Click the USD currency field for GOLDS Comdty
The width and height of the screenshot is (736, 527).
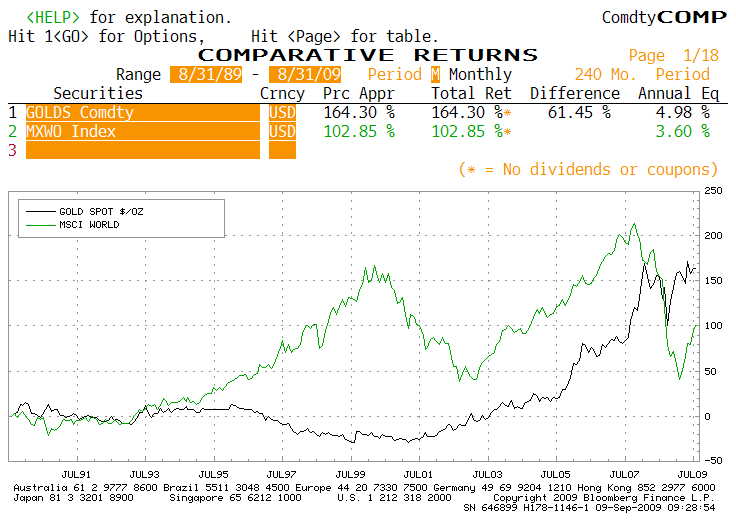tap(282, 113)
